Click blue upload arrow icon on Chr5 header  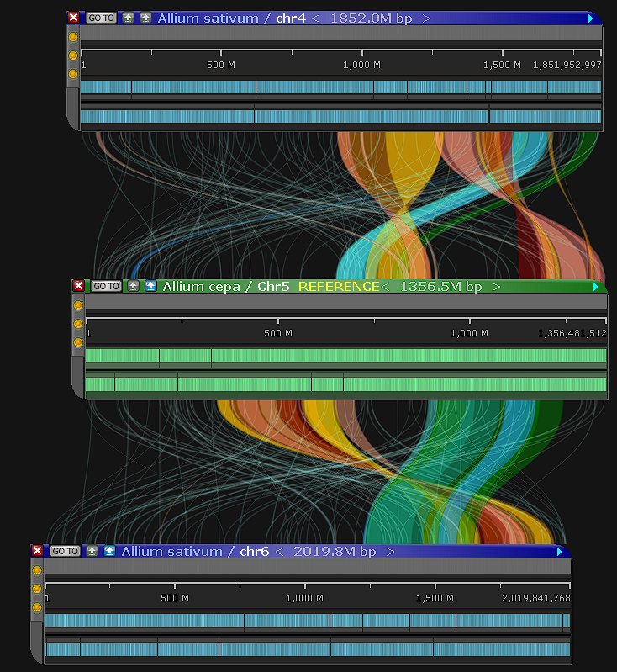(150, 286)
